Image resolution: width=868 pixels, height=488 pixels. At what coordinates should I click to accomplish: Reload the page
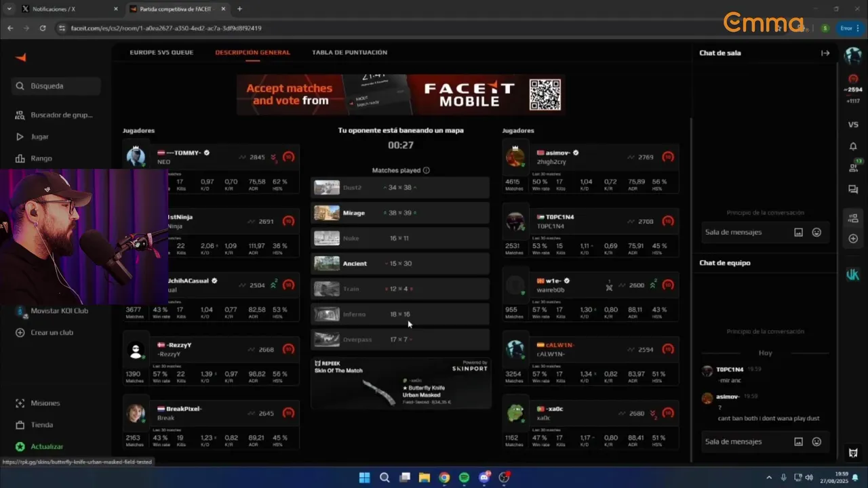(x=43, y=28)
